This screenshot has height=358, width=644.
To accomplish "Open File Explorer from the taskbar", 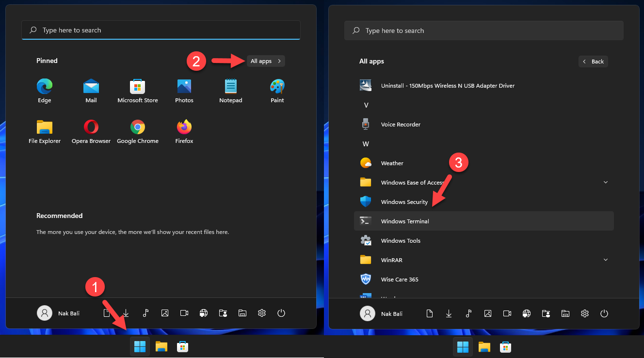I will [x=161, y=346].
